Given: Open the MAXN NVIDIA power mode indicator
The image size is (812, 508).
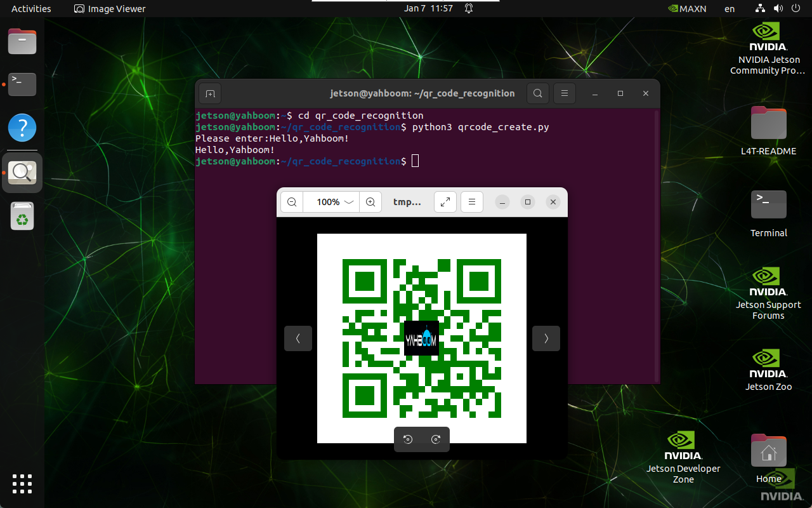Looking at the screenshot, I should click(x=687, y=8).
